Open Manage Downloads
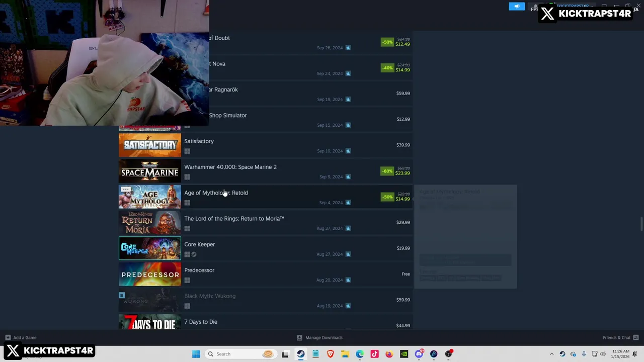The width and height of the screenshot is (644, 362). [324, 338]
